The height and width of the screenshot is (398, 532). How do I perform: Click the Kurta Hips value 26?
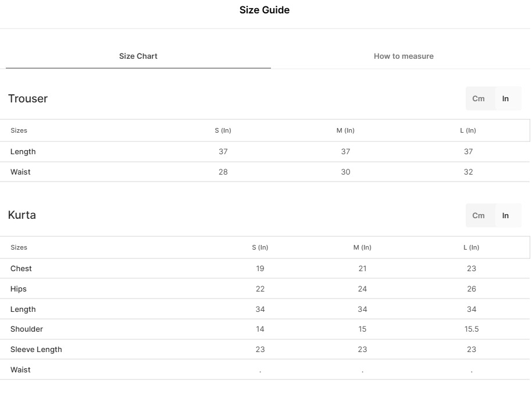tap(472, 289)
